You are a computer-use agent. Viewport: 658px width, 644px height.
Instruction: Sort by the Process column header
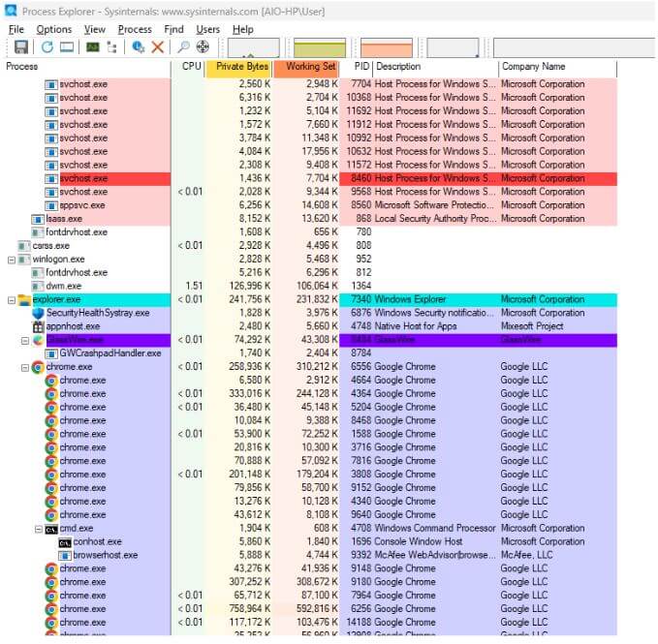[87, 67]
